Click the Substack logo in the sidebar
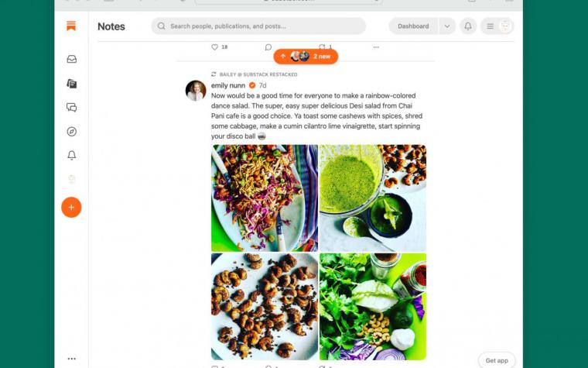 click(71, 26)
